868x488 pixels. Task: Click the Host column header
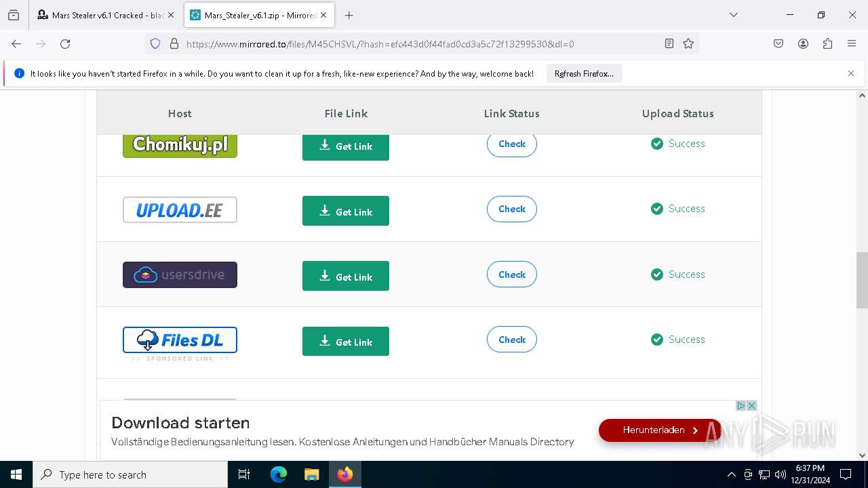(x=180, y=113)
